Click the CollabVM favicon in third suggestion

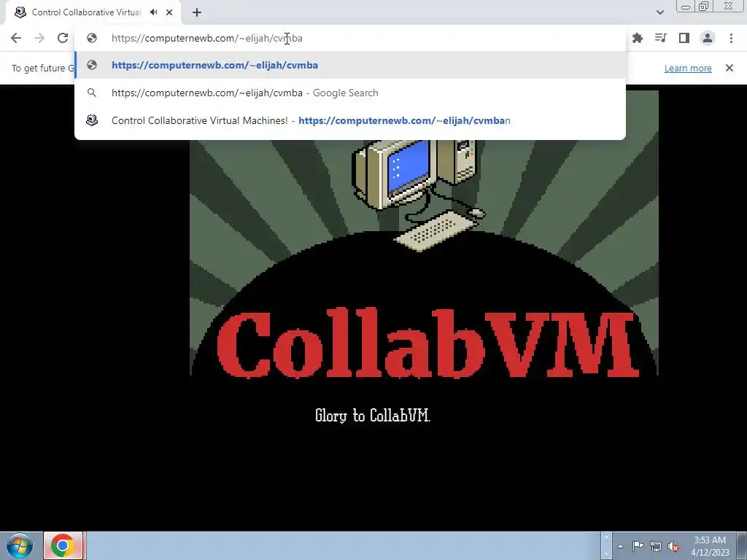92,120
